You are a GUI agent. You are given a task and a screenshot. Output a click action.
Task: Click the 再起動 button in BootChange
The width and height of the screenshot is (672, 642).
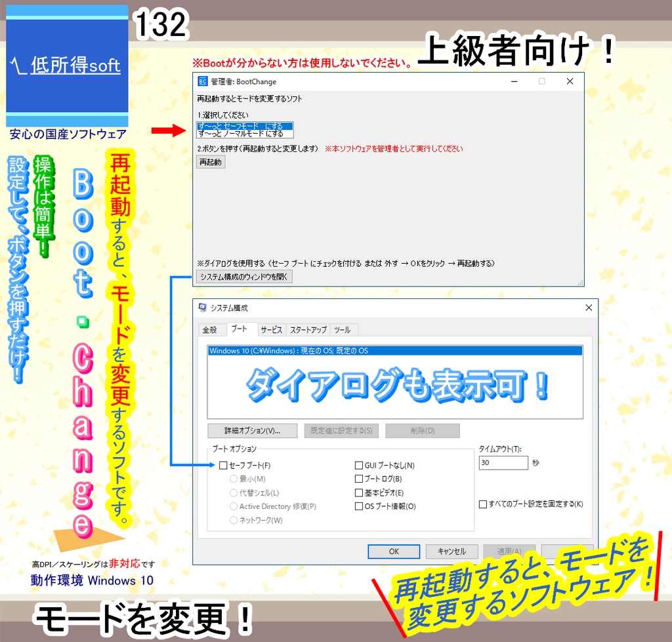click(210, 162)
